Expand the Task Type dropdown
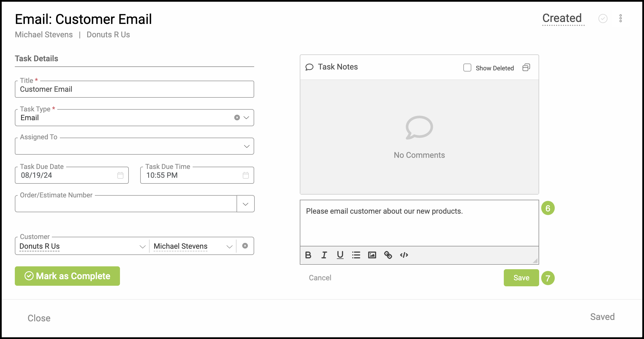Screen dimensions: 644x339 (x=246, y=118)
